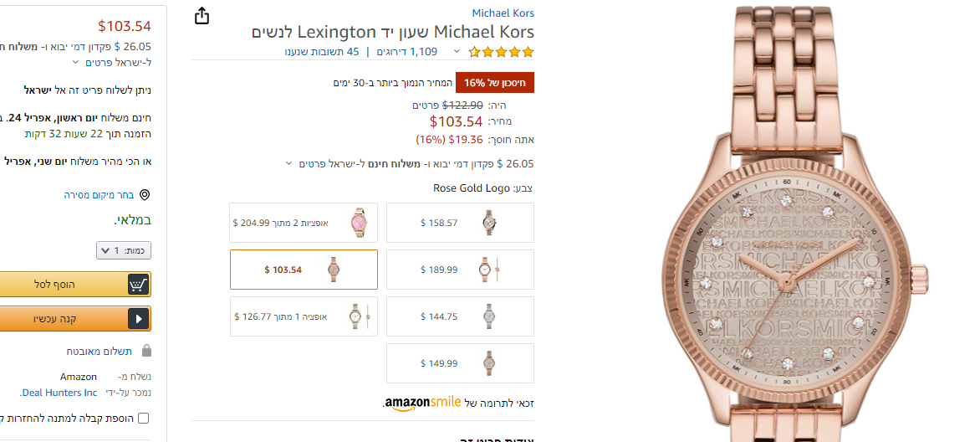980x442 pixels.
Task: Open the Deal Hunters Inc seller link
Action: 59,393
